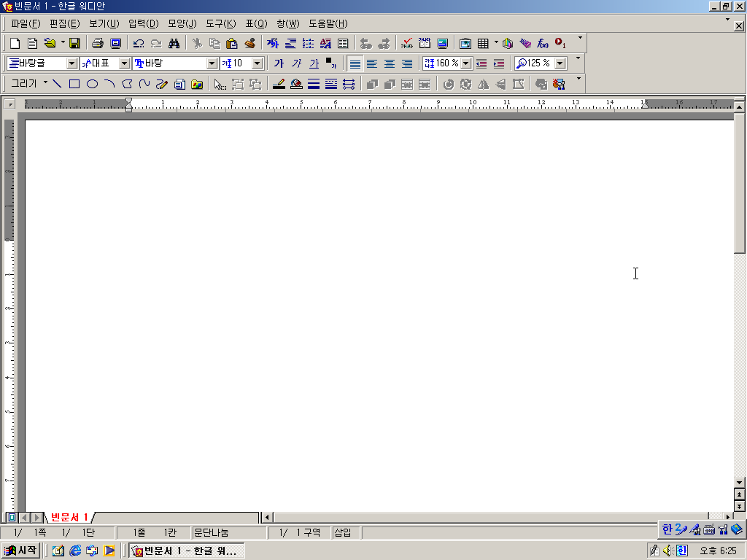
Task: Click the volume speaker tray icon
Action: [668, 551]
